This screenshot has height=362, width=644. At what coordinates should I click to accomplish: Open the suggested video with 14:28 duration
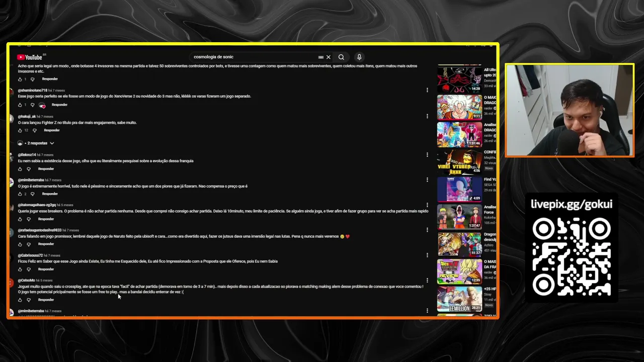pos(459,79)
